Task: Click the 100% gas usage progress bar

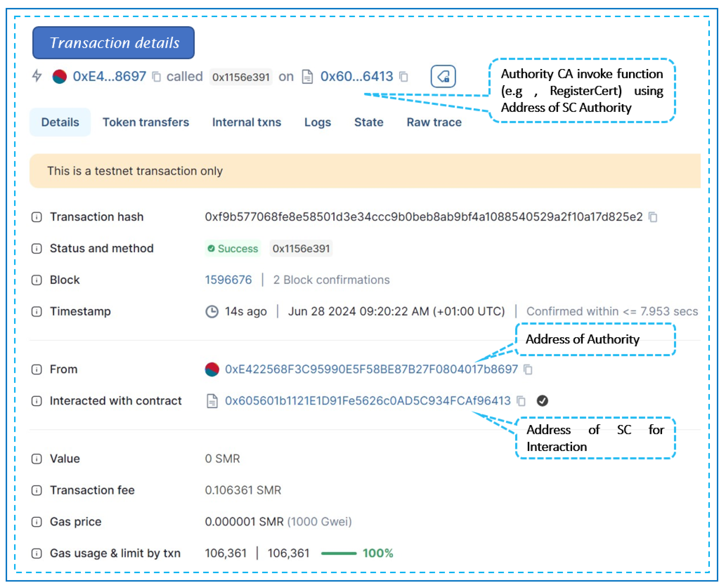Action: (x=339, y=553)
